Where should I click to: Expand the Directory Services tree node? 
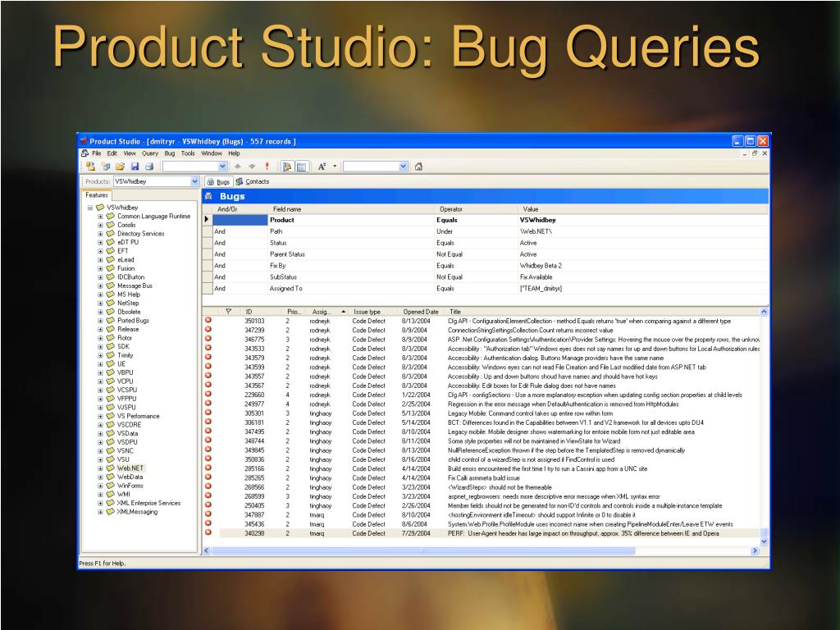[100, 234]
